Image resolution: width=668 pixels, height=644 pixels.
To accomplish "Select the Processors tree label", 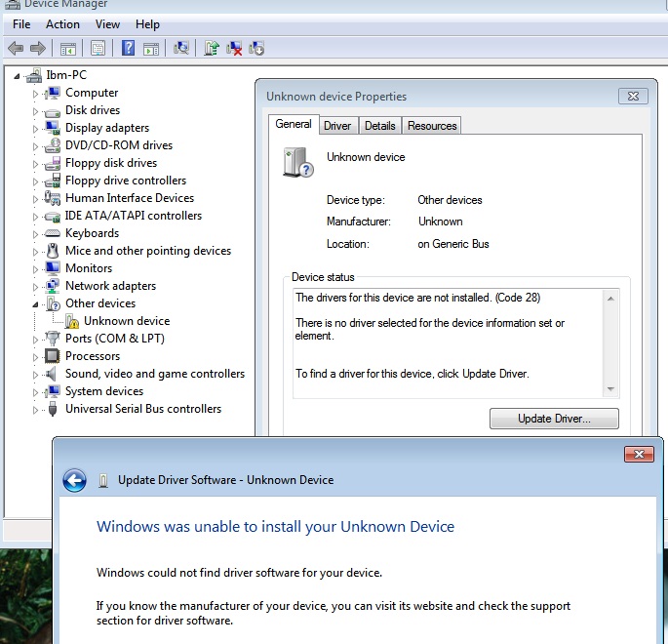I will (x=93, y=356).
